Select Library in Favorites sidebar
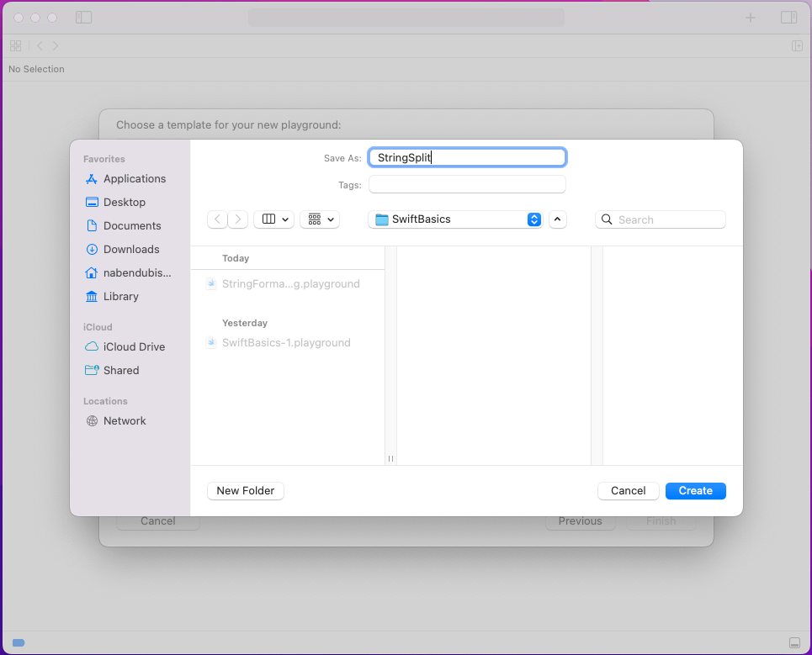 click(x=120, y=297)
